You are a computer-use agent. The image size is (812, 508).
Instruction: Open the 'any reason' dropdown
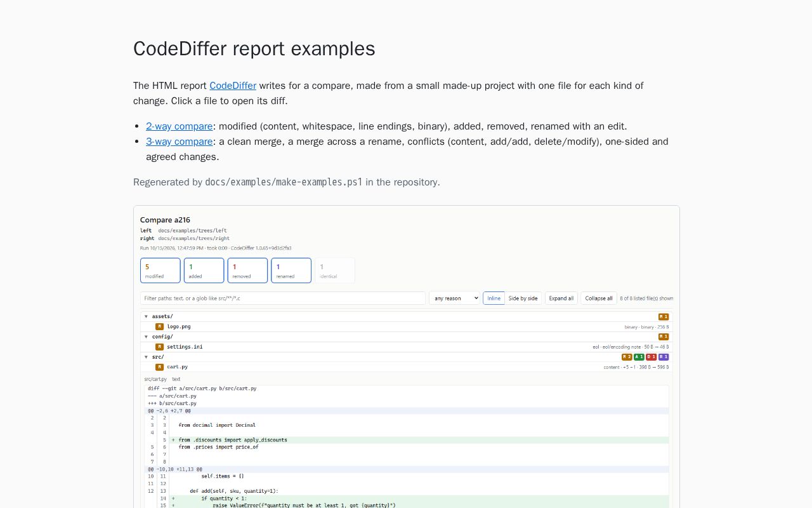(454, 298)
